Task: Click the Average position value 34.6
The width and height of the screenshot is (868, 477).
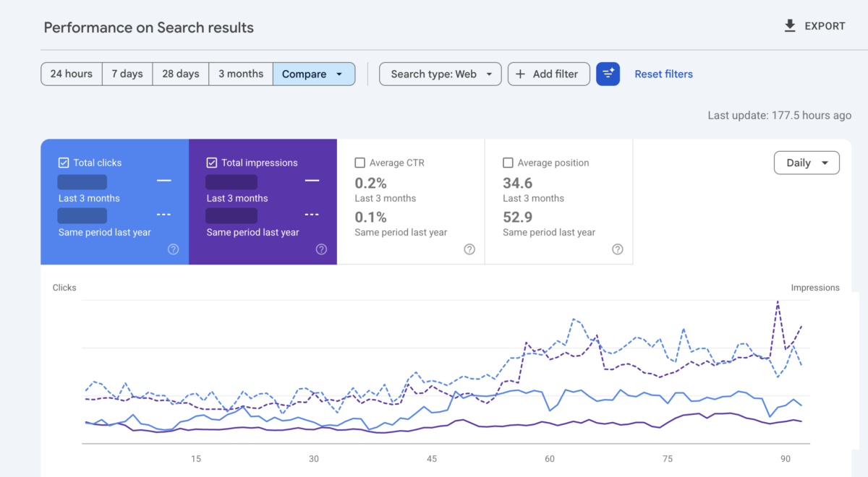Action: click(518, 183)
